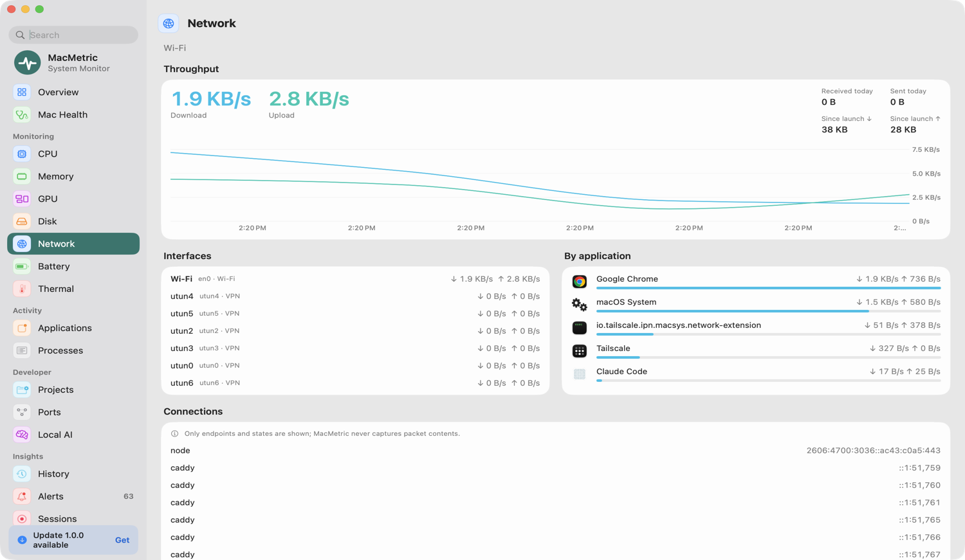
Task: Open the Local AI brain icon
Action: pyautogui.click(x=22, y=435)
